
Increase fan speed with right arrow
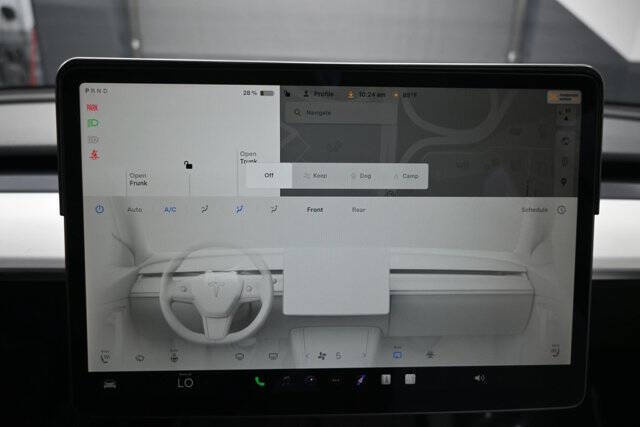click(x=364, y=356)
